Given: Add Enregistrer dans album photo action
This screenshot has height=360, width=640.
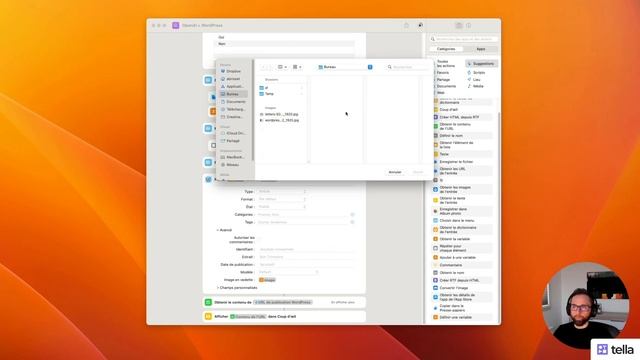Looking at the screenshot, I should click(x=462, y=211).
